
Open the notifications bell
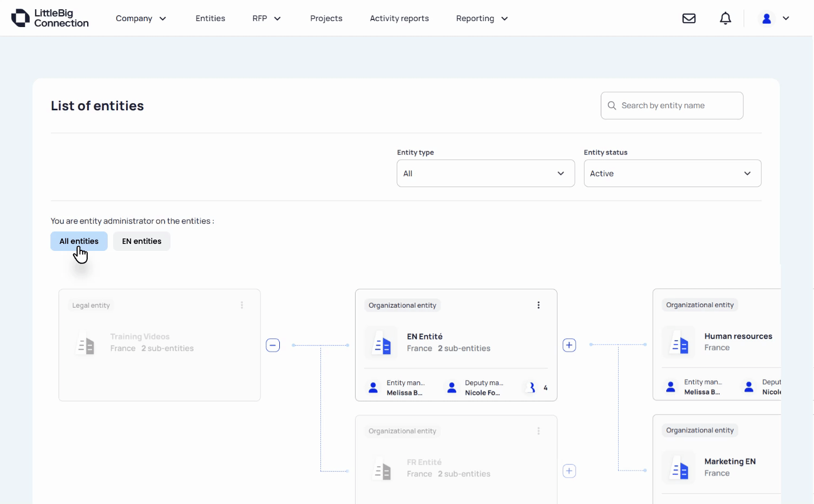725,18
